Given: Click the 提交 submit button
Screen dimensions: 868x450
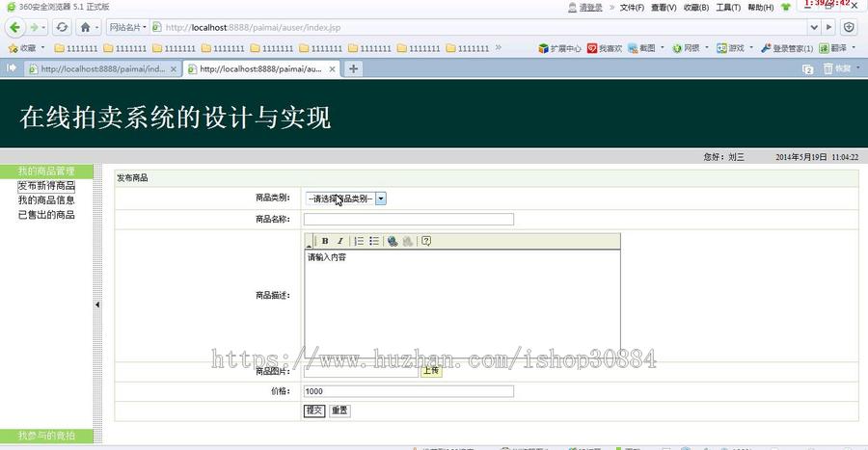Looking at the screenshot, I should pos(313,410).
